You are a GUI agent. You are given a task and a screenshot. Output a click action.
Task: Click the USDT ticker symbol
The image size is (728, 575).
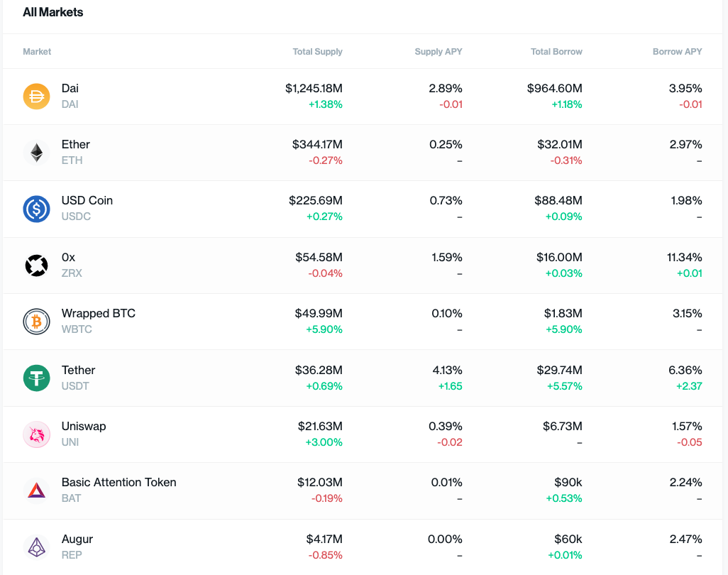tap(75, 386)
